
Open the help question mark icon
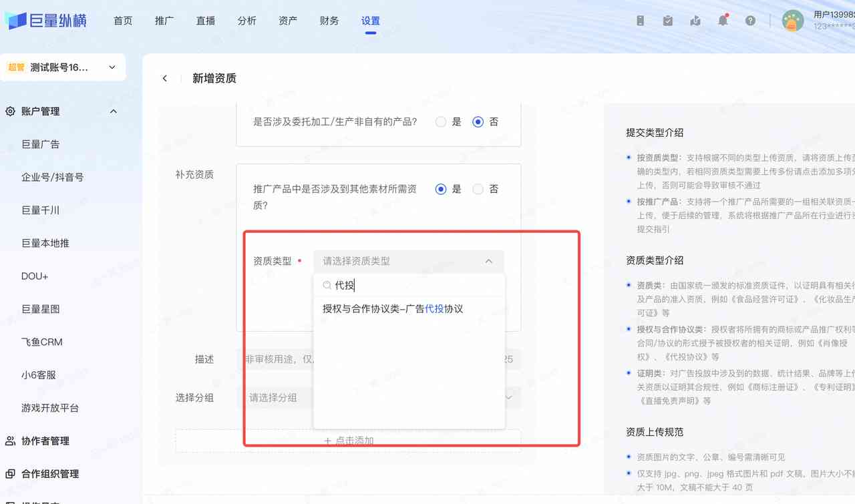coord(750,21)
